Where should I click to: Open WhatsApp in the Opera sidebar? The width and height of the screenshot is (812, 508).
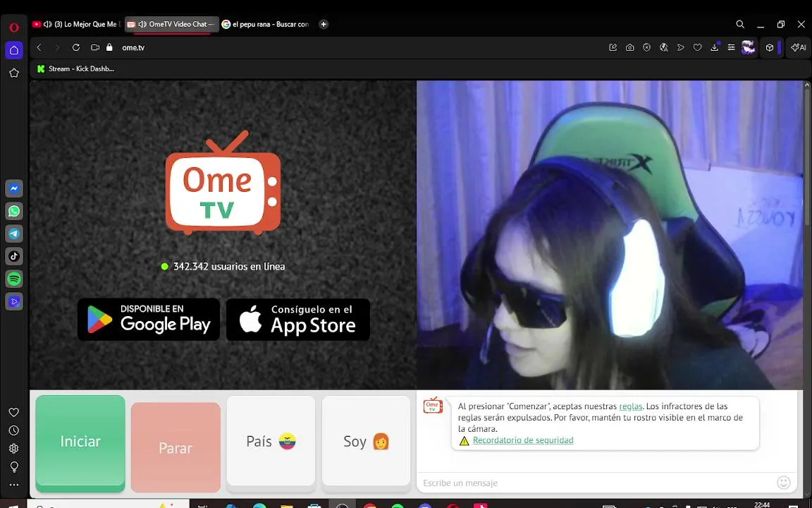pyautogui.click(x=14, y=211)
